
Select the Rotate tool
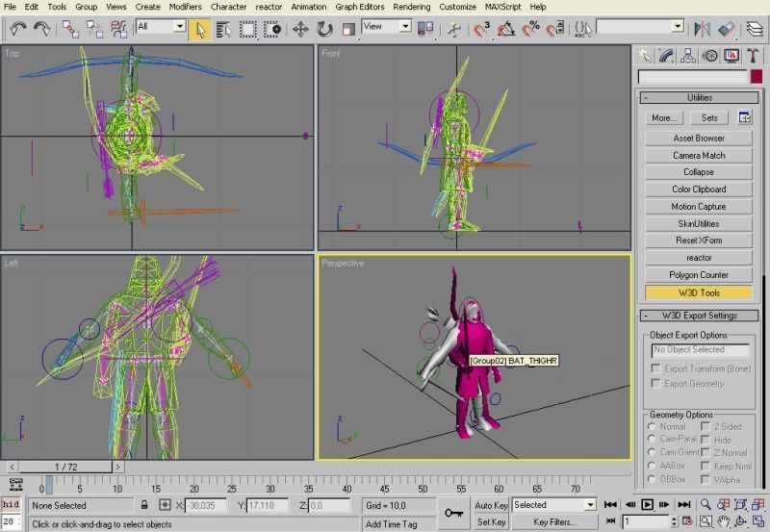[324, 30]
